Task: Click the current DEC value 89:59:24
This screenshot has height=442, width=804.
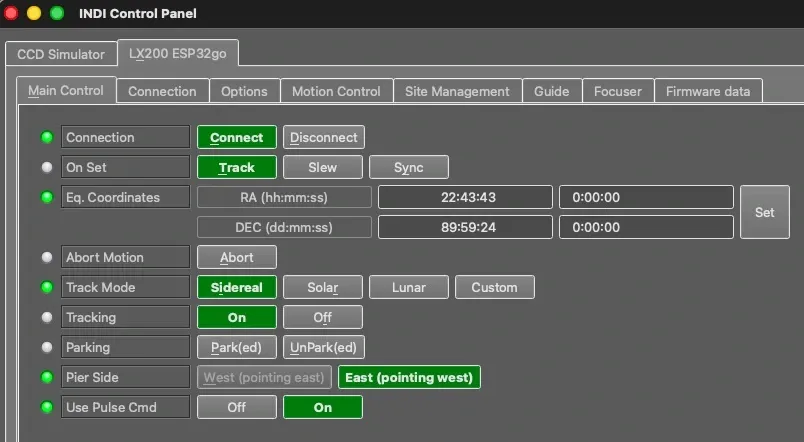Action: 466,227
